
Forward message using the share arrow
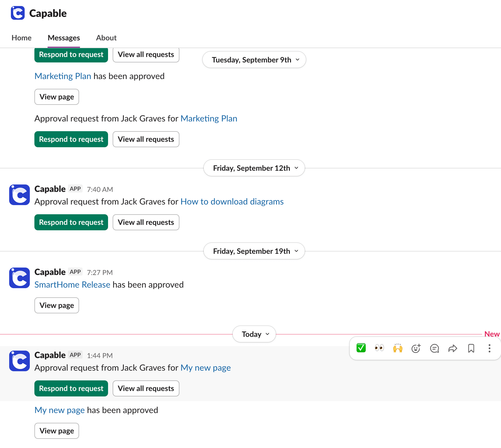click(453, 348)
